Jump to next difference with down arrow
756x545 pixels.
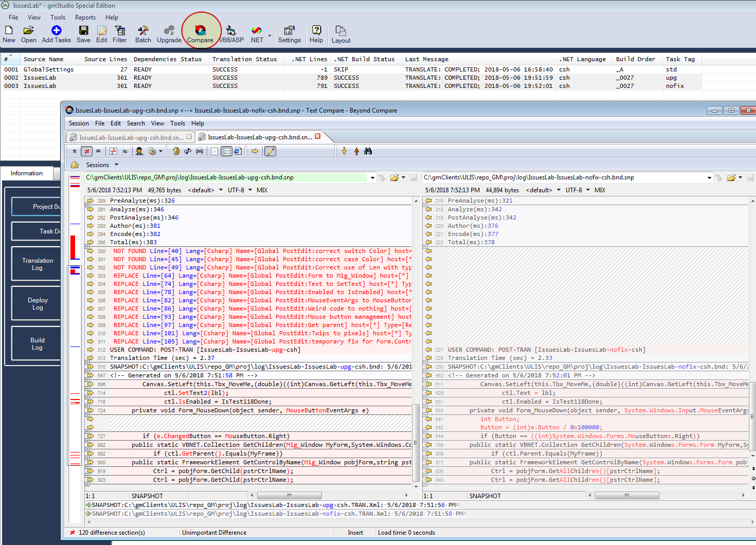coord(344,151)
